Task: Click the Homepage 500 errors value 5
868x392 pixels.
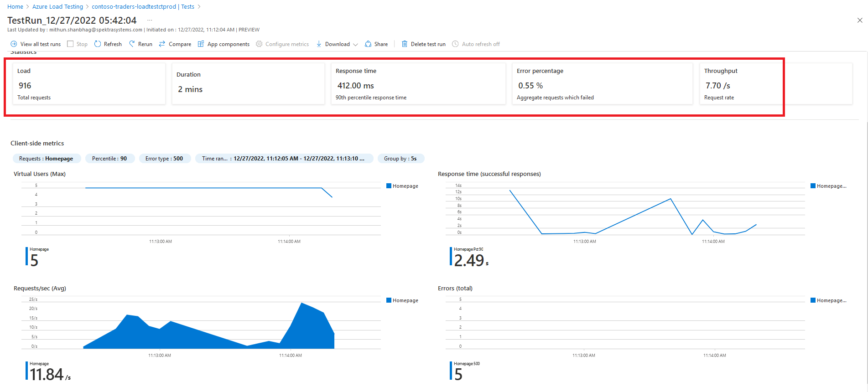Action: click(x=458, y=375)
